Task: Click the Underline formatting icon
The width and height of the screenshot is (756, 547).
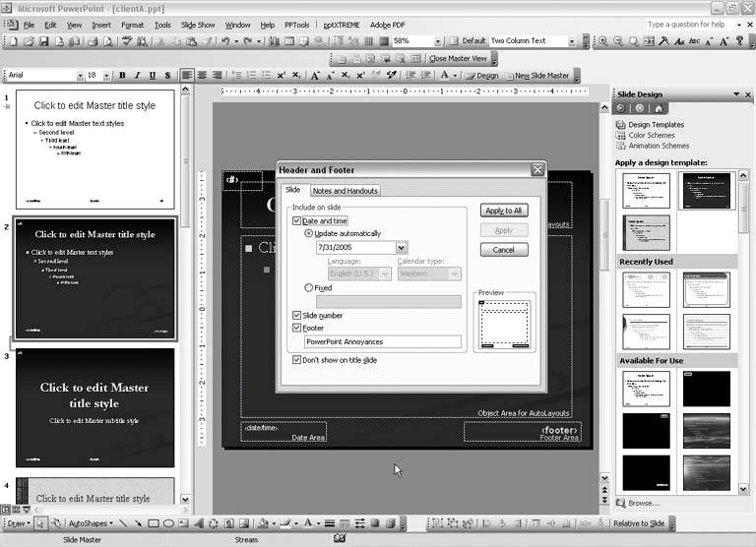Action: point(152,76)
